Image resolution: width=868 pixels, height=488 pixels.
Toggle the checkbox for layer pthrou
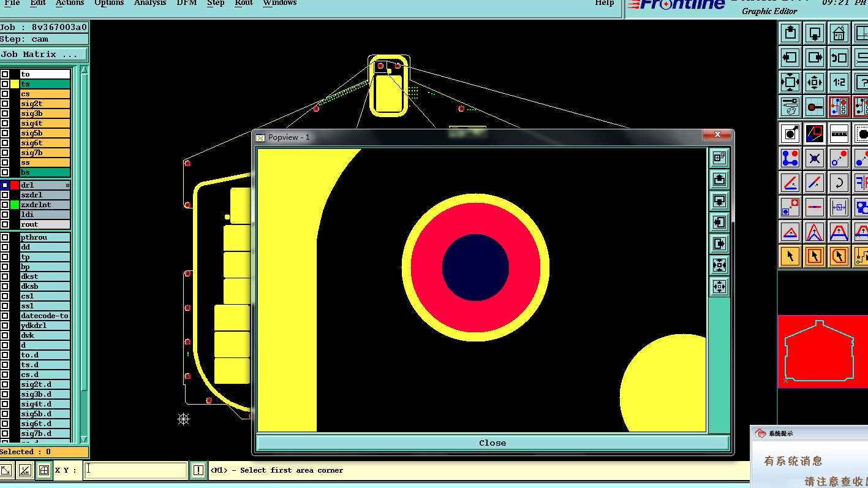(5, 237)
